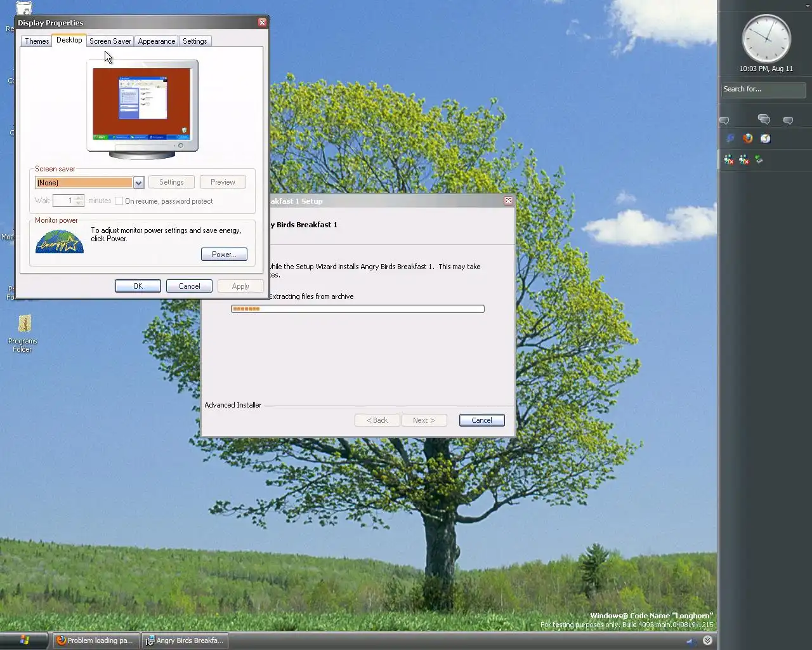
Task: Go to the Settings tab in Display Properties
Action: click(195, 41)
